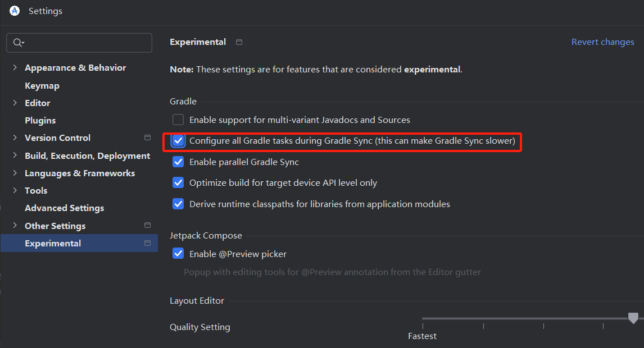Image resolution: width=644 pixels, height=348 pixels.
Task: Uncheck Configure all Gradle tasks during Sync
Action: click(x=178, y=141)
